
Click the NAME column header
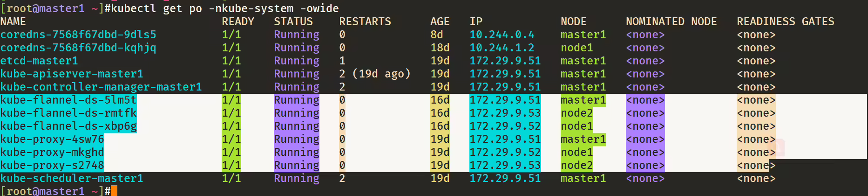pyautogui.click(x=13, y=21)
